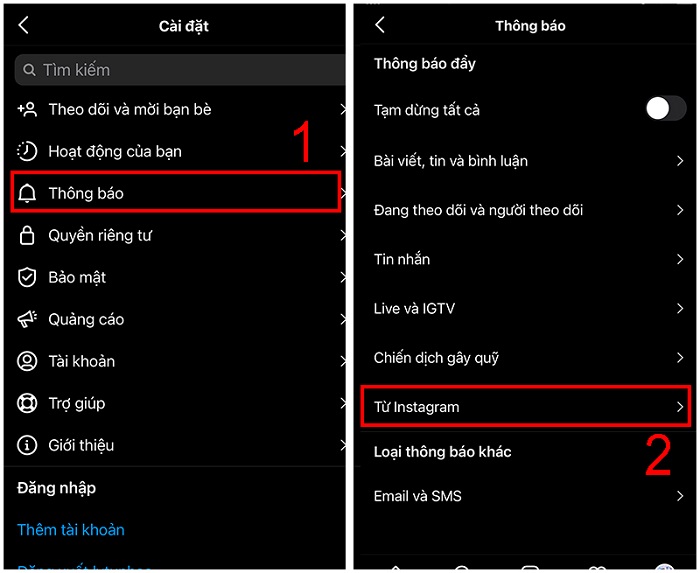700x573 pixels.
Task: Click the Tìm kiếm search field
Action: coord(180,70)
